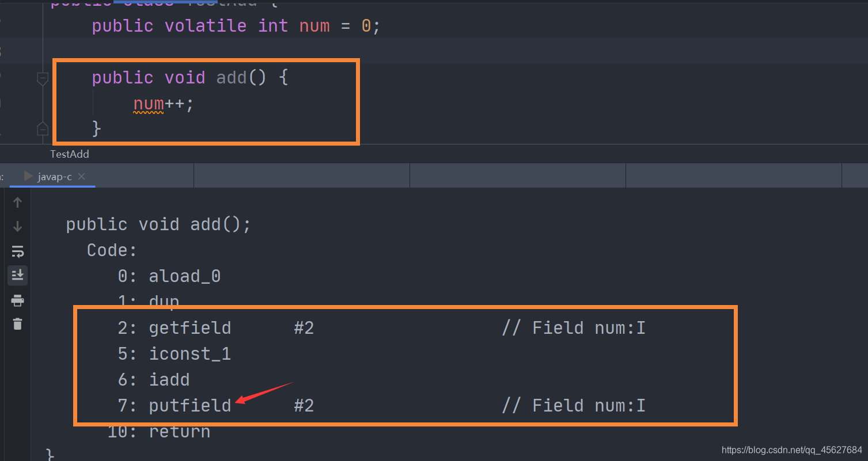Click the getfield instruction line
Screen dimensions: 868x461
point(381,328)
